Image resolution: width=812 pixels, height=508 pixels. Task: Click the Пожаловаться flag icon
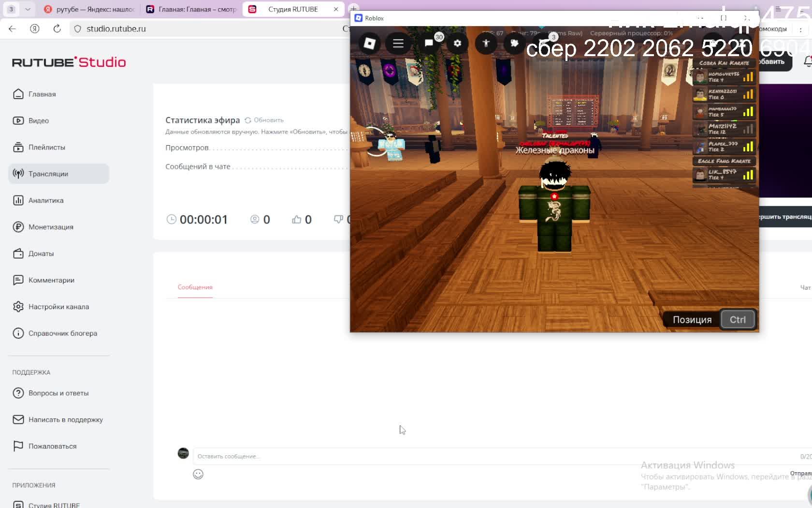tap(18, 446)
